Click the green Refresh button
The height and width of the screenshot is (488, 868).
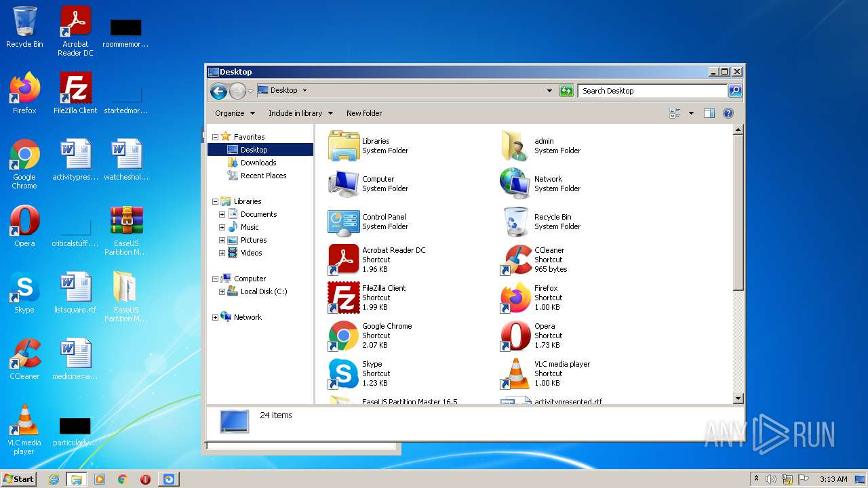pyautogui.click(x=566, y=91)
